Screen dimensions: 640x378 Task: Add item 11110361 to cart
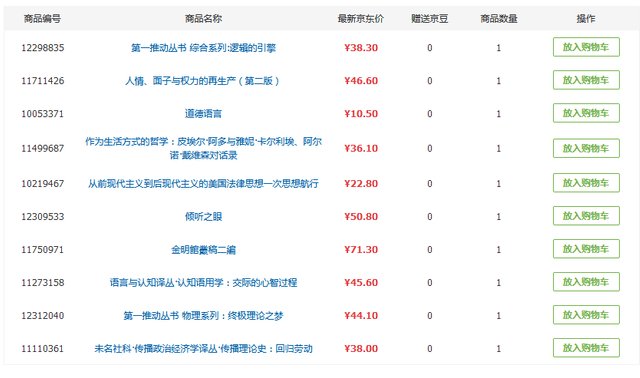pyautogui.click(x=586, y=348)
